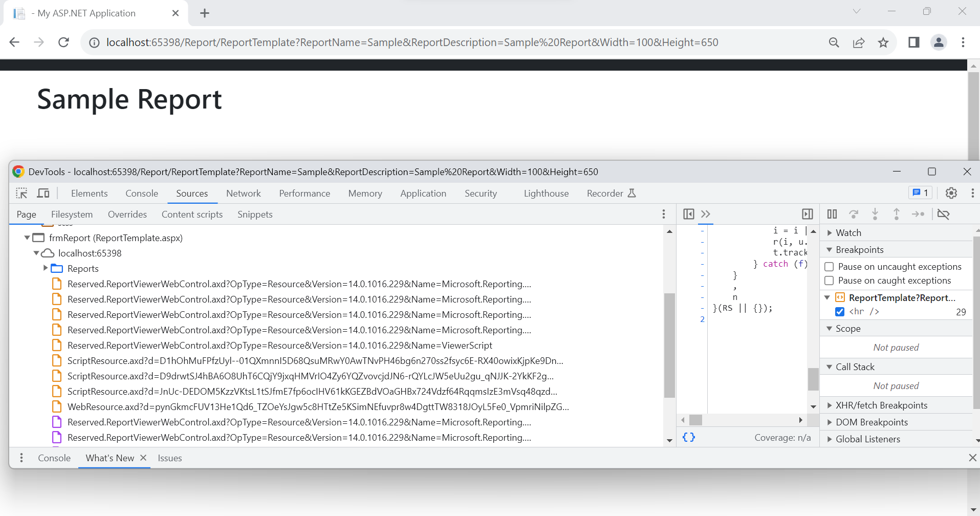
Task: Click the inspect element picker icon
Action: [21, 193]
